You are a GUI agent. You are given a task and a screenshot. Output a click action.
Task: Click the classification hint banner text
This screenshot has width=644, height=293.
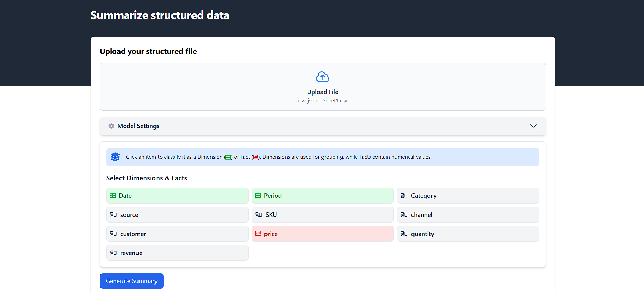(x=279, y=157)
